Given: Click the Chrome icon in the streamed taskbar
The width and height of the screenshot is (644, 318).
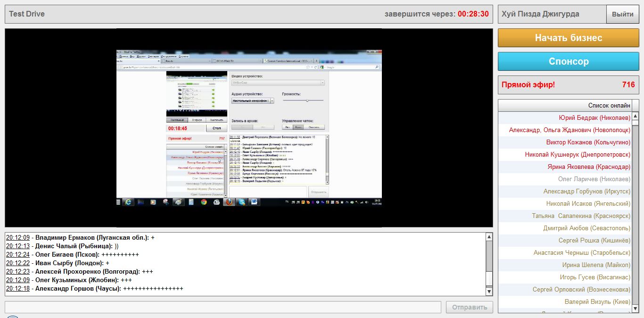Looking at the screenshot, I should click(204, 202).
